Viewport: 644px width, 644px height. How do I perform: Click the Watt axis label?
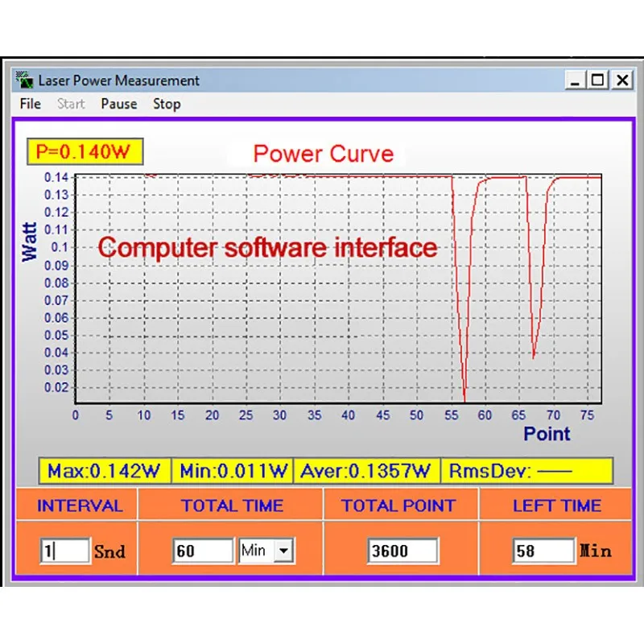(x=30, y=242)
